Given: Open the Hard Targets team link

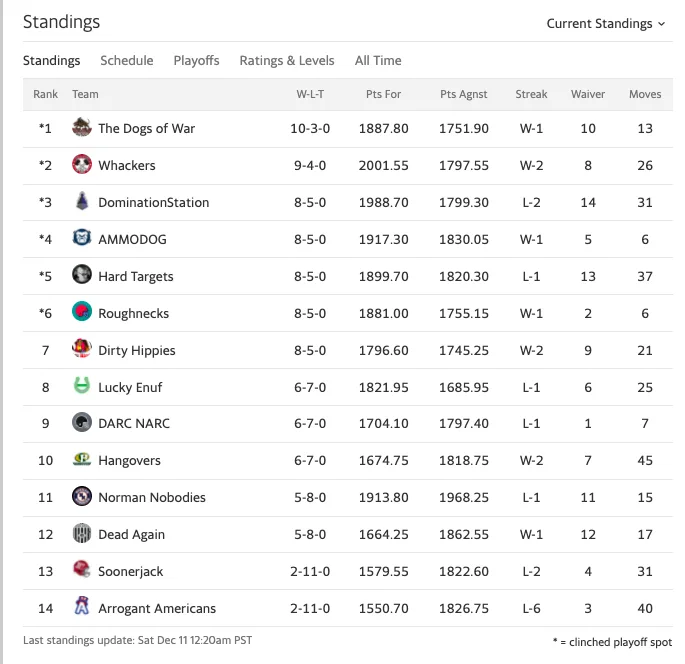Looking at the screenshot, I should (136, 277).
